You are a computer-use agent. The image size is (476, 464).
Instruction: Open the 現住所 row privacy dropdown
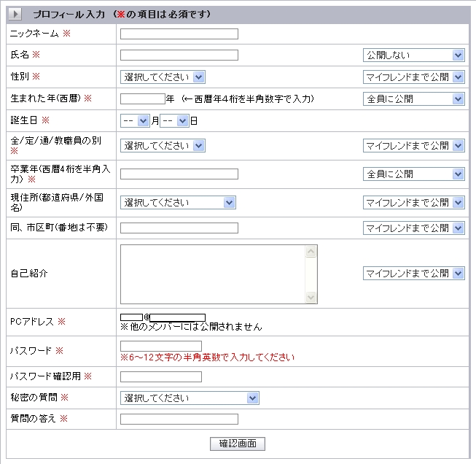(x=414, y=202)
